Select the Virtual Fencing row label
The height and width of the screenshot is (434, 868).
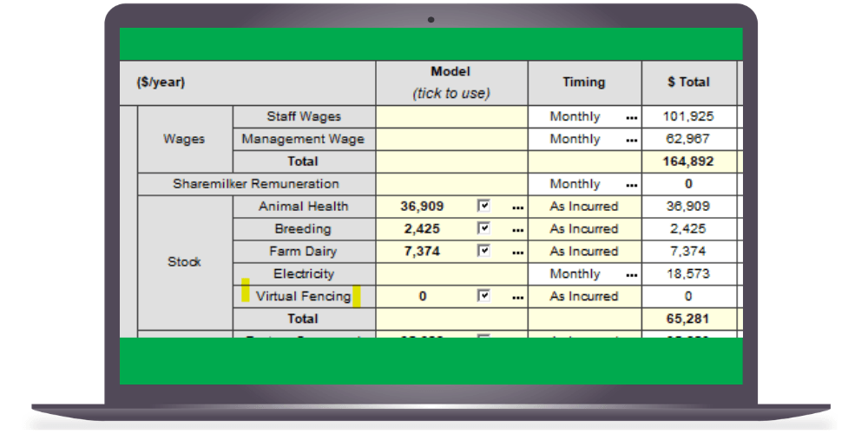point(303,296)
